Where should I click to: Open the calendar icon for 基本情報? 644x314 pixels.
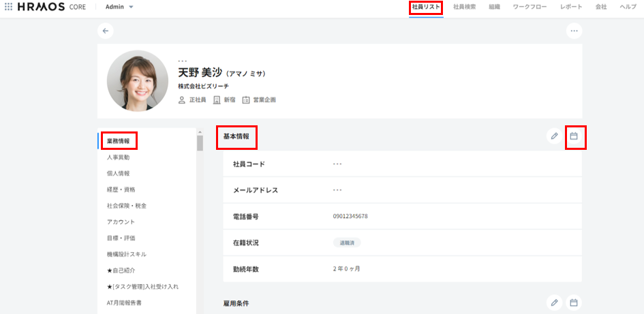[574, 136]
